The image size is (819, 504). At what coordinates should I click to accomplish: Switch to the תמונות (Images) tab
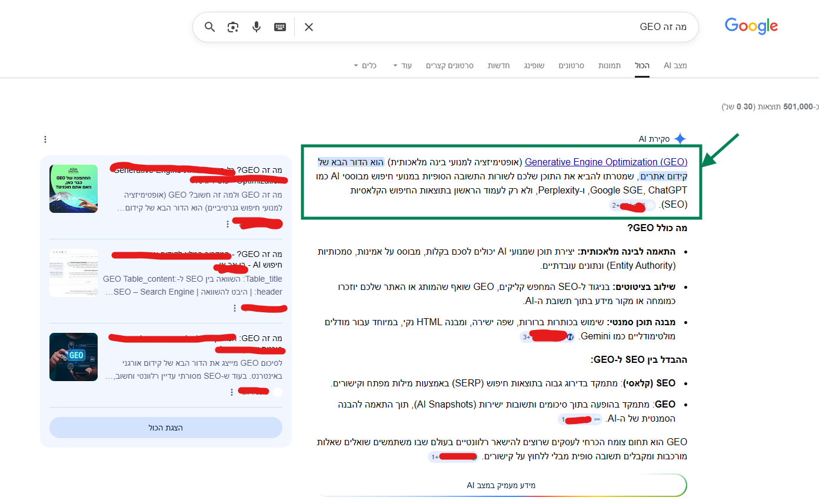tap(610, 65)
